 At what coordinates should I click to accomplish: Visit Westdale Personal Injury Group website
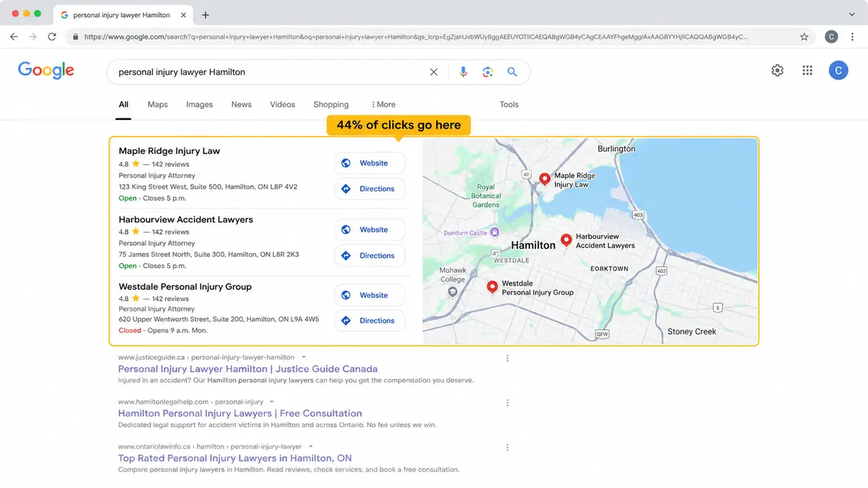coord(370,295)
